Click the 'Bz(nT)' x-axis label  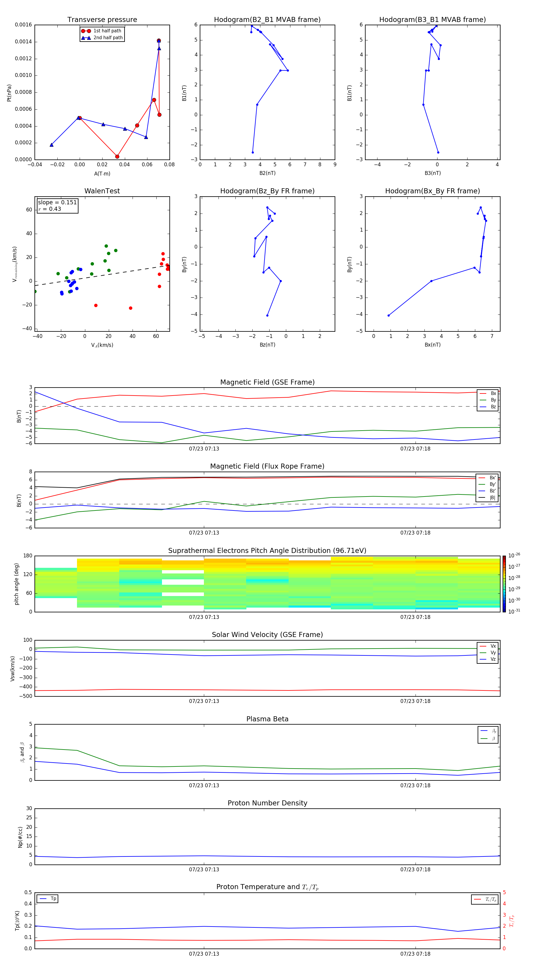pos(267,345)
